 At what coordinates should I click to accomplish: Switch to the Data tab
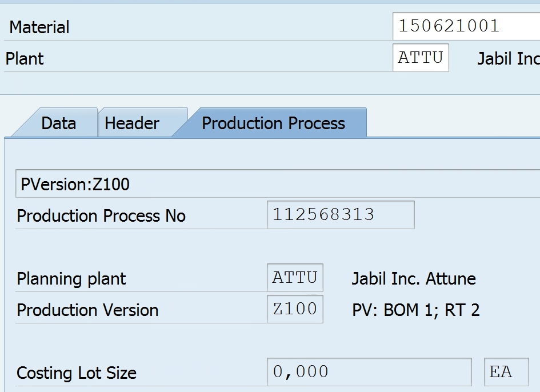58,123
